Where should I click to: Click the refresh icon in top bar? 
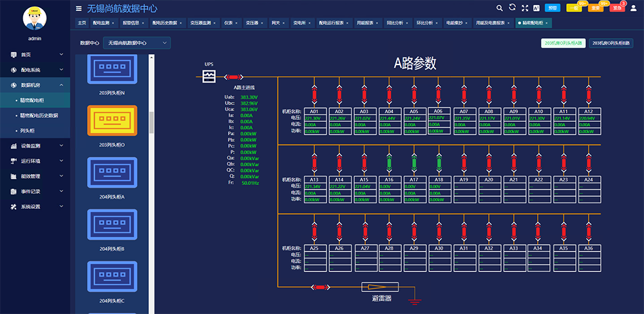pos(513,8)
